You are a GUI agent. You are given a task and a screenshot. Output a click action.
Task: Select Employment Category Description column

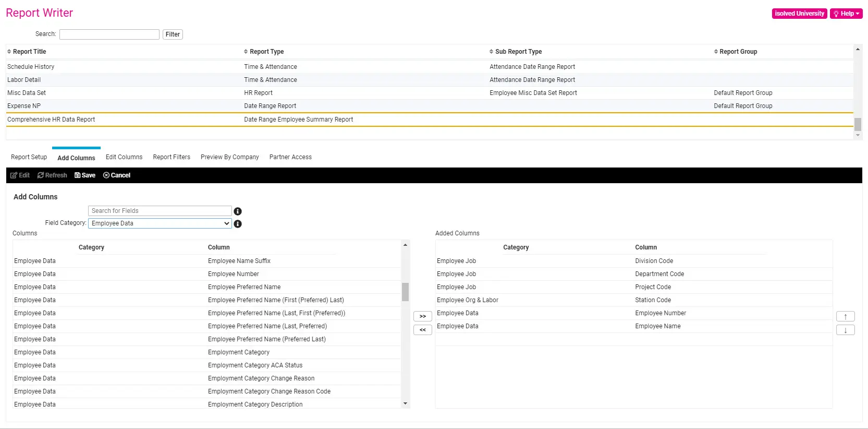(x=207, y=404)
